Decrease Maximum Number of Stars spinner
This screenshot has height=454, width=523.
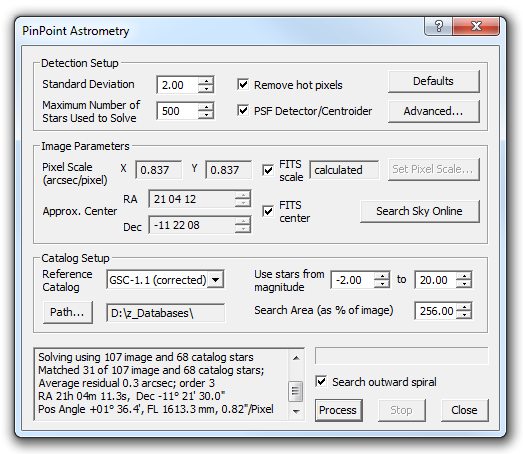click(x=206, y=115)
